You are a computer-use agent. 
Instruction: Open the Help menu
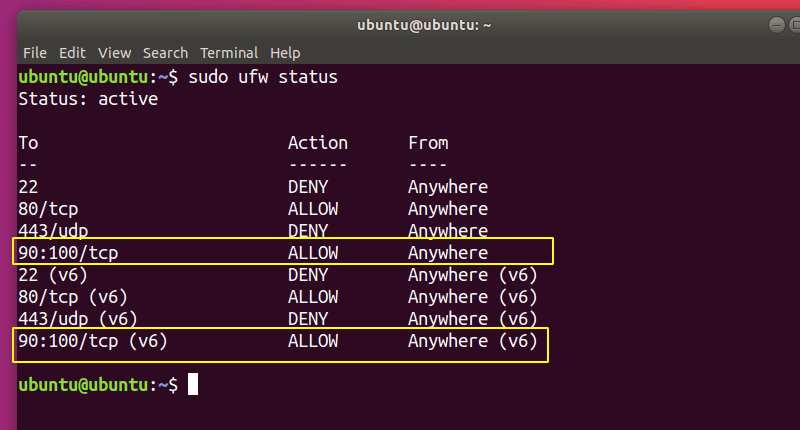click(285, 52)
